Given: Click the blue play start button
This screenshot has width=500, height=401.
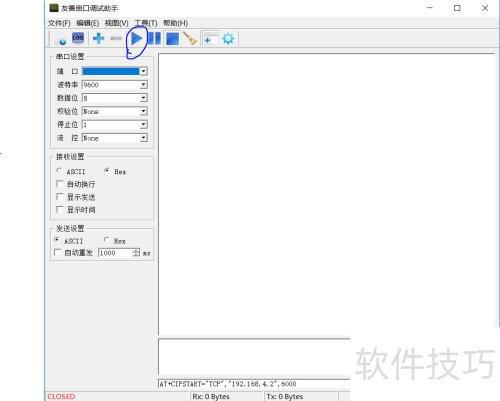Looking at the screenshot, I should tap(136, 39).
